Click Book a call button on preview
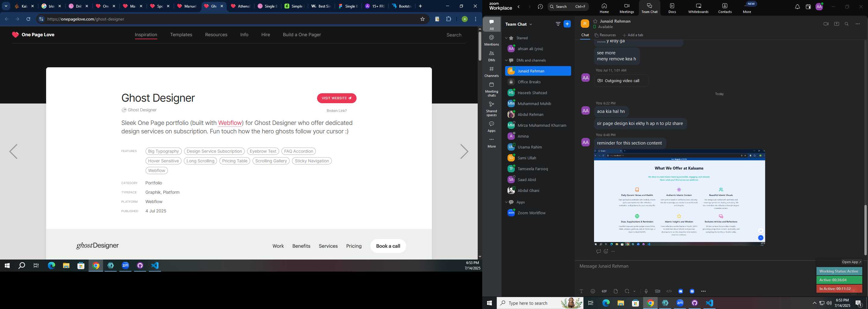This screenshot has width=868, height=309. point(388,246)
